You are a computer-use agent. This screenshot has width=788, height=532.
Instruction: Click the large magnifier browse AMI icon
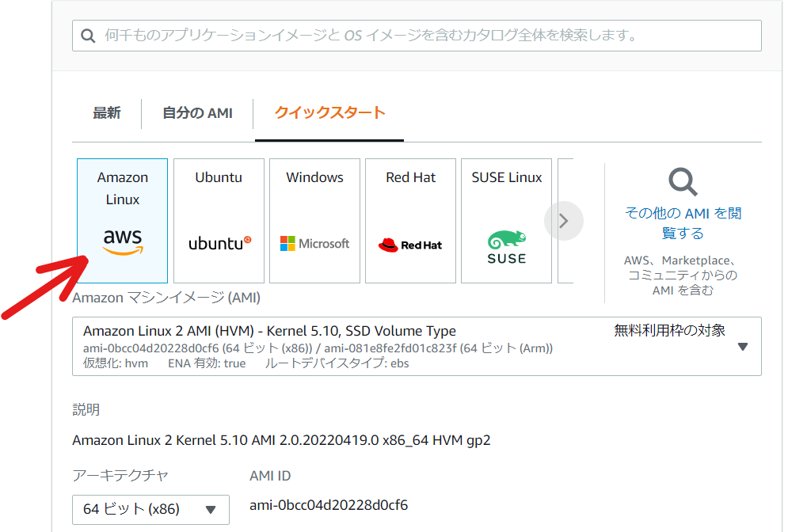(683, 182)
